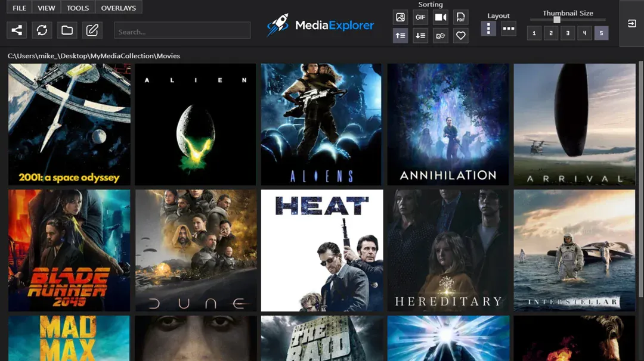Set thumbnail columns to 1
The height and width of the screenshot is (361, 644).
click(534, 33)
